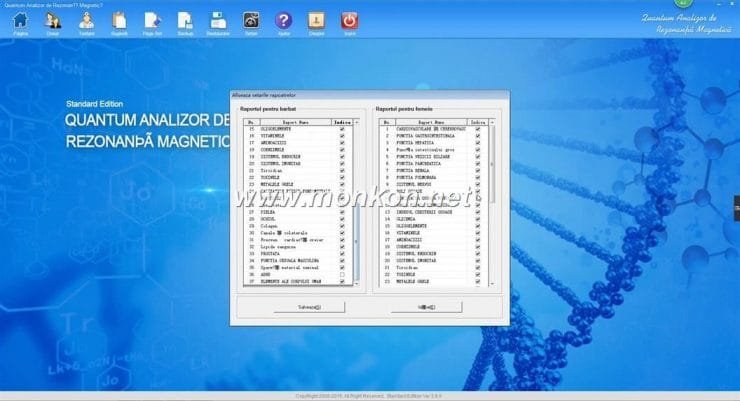Click No. column header in men's list
The width and height of the screenshot is (740, 401).
(251, 122)
